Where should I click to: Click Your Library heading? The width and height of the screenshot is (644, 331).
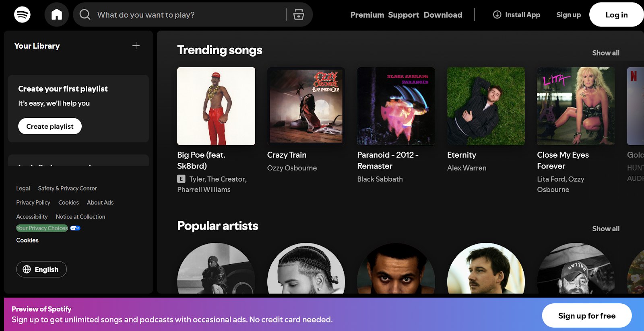pyautogui.click(x=37, y=46)
